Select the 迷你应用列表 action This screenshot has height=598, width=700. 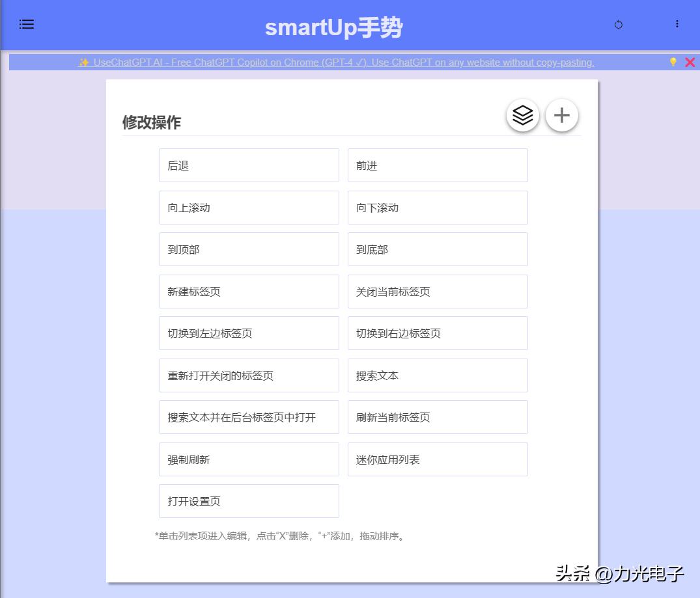(438, 459)
